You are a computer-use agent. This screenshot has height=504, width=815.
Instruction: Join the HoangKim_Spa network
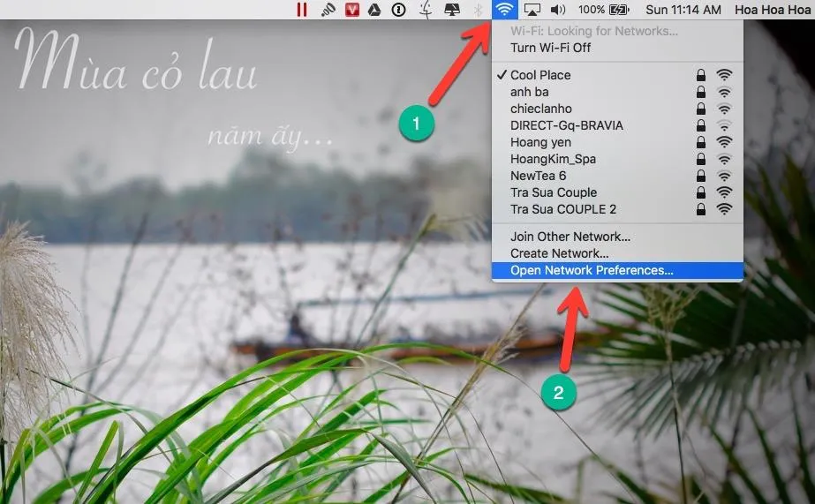tap(617, 159)
